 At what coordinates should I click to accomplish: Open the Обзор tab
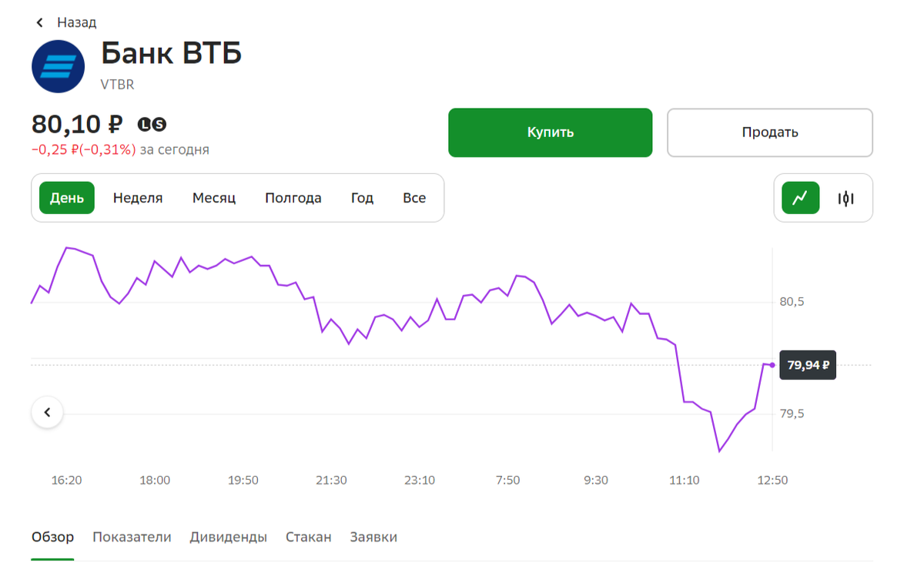point(52,537)
